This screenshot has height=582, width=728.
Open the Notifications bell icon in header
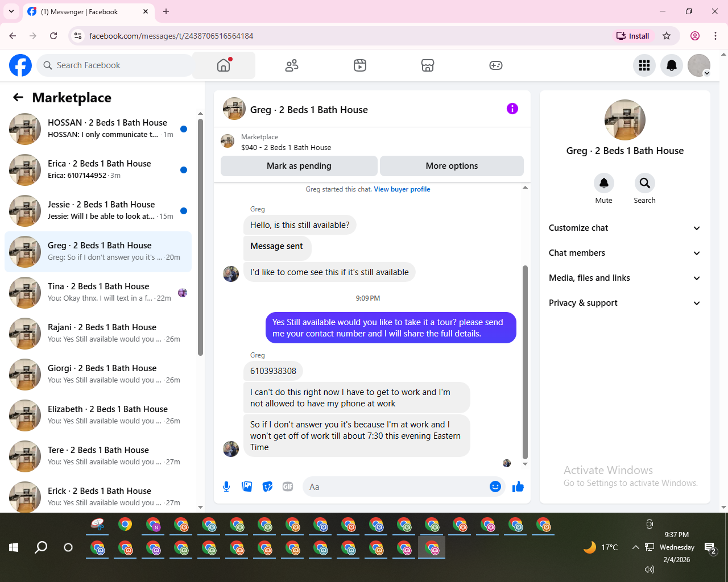(x=672, y=65)
